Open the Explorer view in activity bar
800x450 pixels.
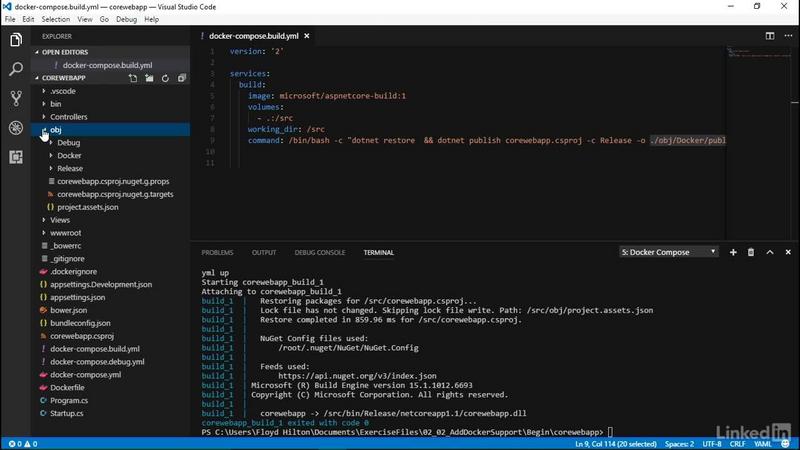[x=16, y=40]
